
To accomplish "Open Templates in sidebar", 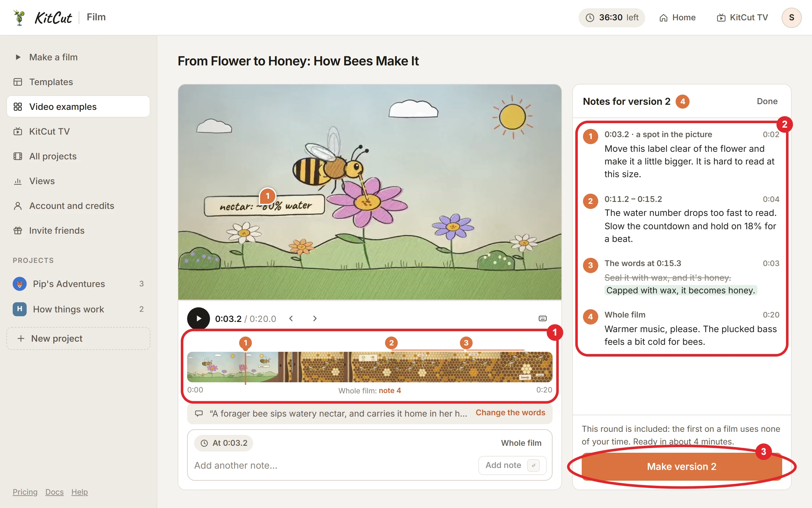I will coord(78,82).
